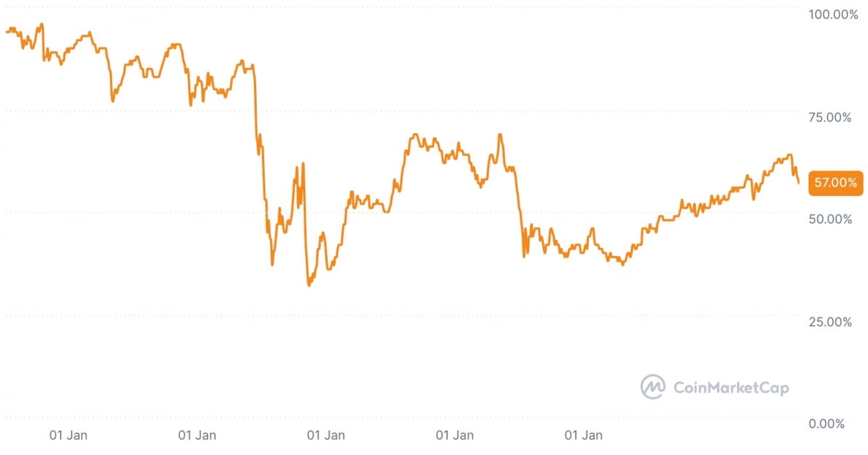
Task: Click the second 01 Jan date label
Action: tap(197, 435)
